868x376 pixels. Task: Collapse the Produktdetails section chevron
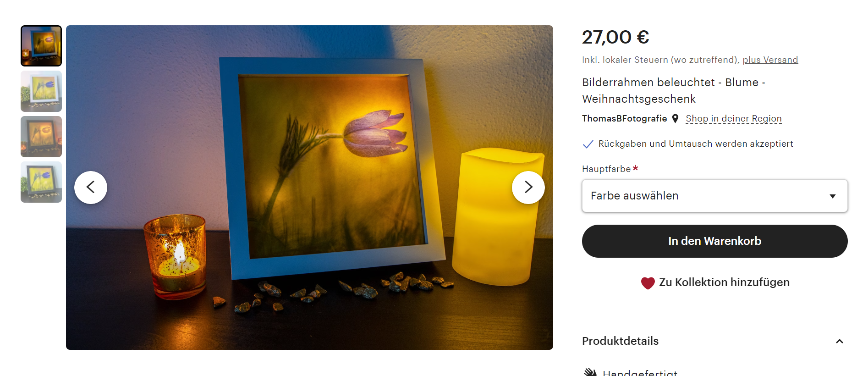(x=840, y=341)
